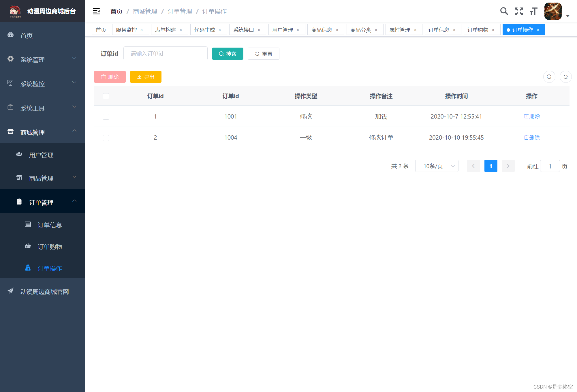Open 订单购物 from the sidebar

50,247
